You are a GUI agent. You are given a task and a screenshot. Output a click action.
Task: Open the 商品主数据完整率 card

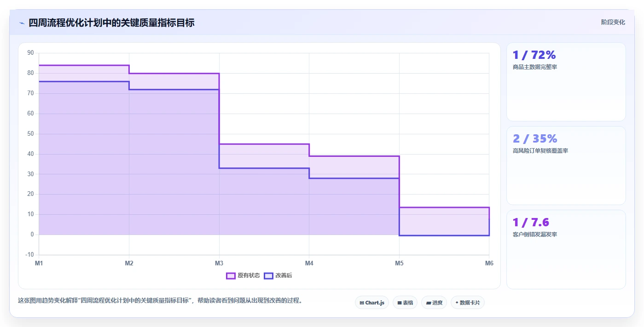click(566, 82)
